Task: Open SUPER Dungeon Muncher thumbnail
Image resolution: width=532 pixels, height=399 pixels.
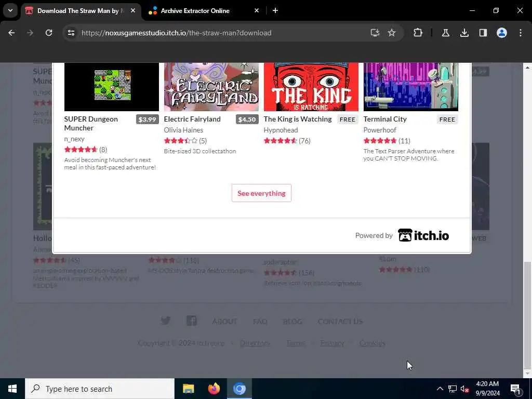Action: (x=112, y=87)
